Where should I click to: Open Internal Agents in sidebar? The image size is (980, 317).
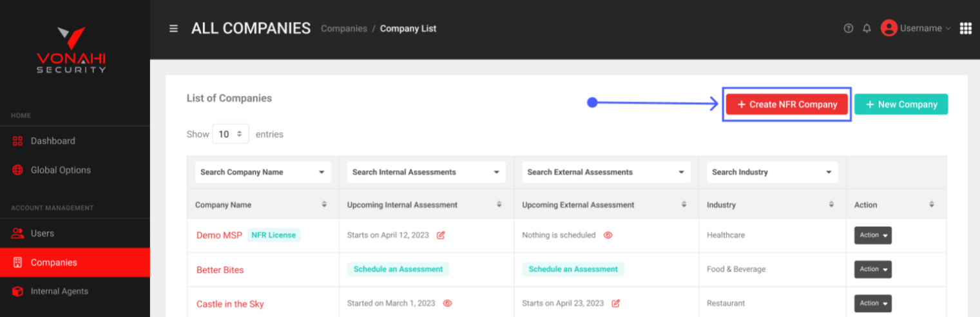pos(59,291)
